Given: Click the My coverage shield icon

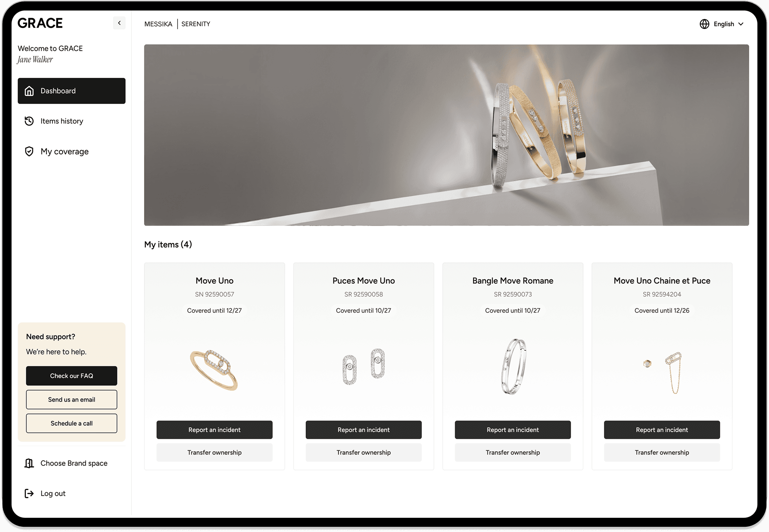Looking at the screenshot, I should pos(29,152).
